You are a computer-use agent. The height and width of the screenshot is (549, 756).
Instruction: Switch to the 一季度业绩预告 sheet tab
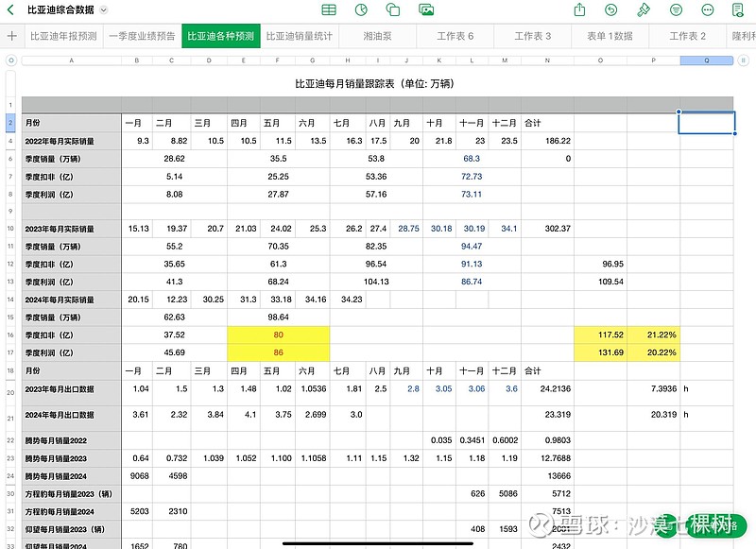[x=143, y=36]
